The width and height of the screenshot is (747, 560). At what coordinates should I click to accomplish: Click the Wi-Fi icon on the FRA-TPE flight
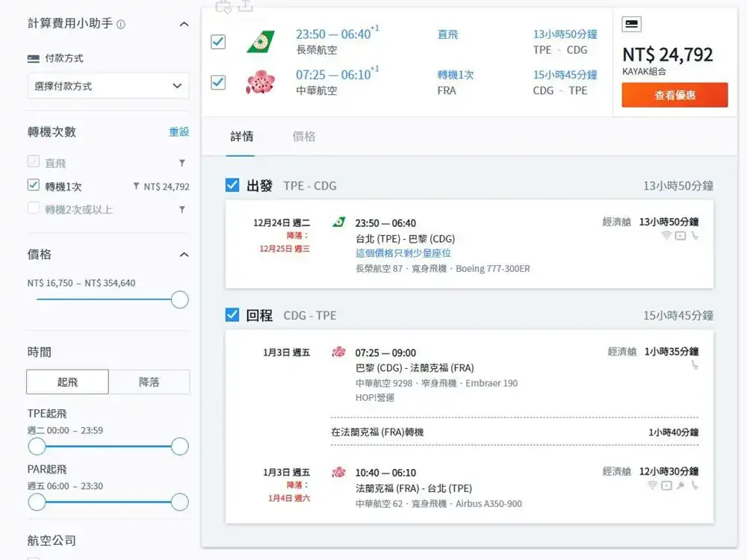pos(652,485)
